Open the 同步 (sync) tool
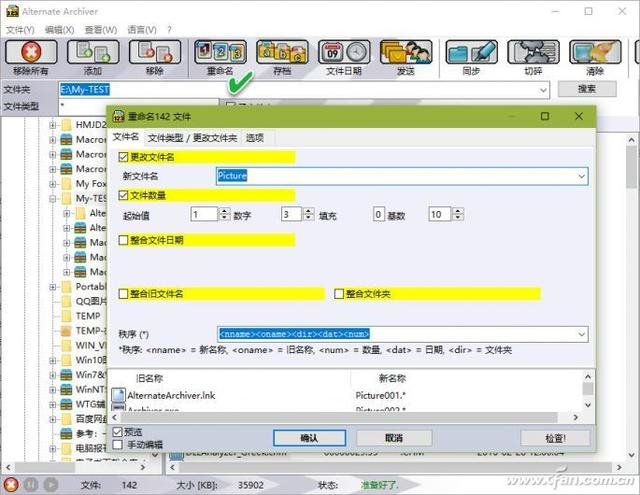 coord(471,52)
